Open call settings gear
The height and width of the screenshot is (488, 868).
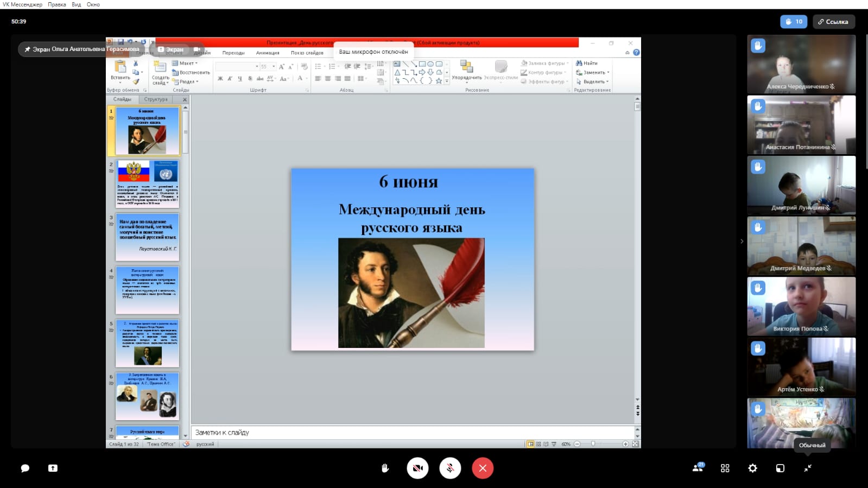[752, 468]
